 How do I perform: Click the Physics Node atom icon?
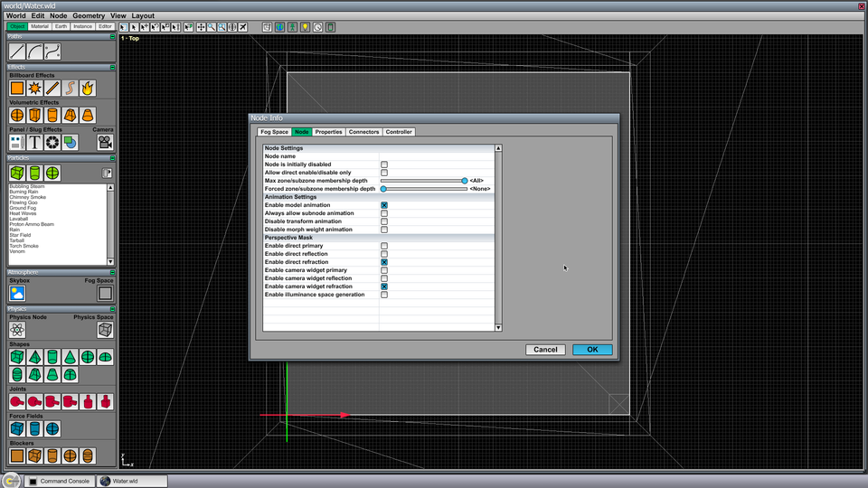click(x=17, y=330)
